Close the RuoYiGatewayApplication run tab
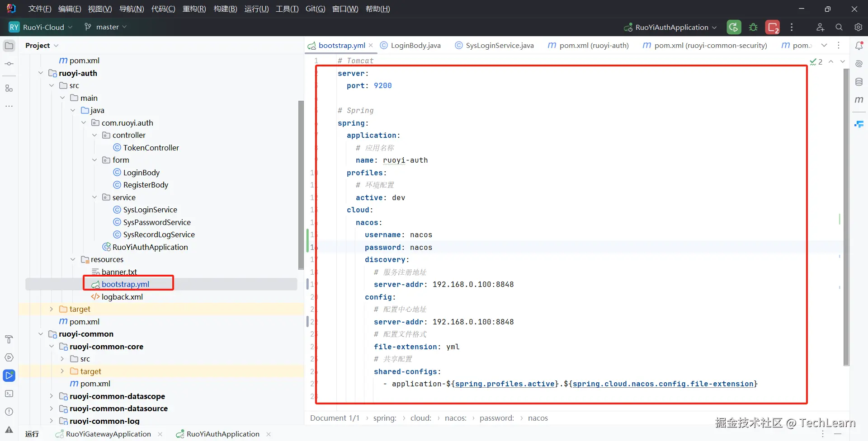 point(160,434)
